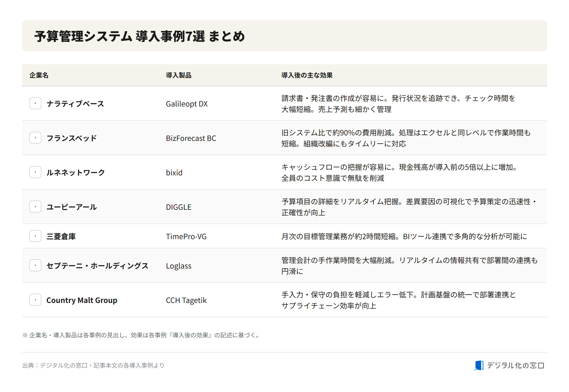The height and width of the screenshot is (392, 569).
Task: Click the icon box beside セプテーニ・ホールディングス
Action: [35, 266]
